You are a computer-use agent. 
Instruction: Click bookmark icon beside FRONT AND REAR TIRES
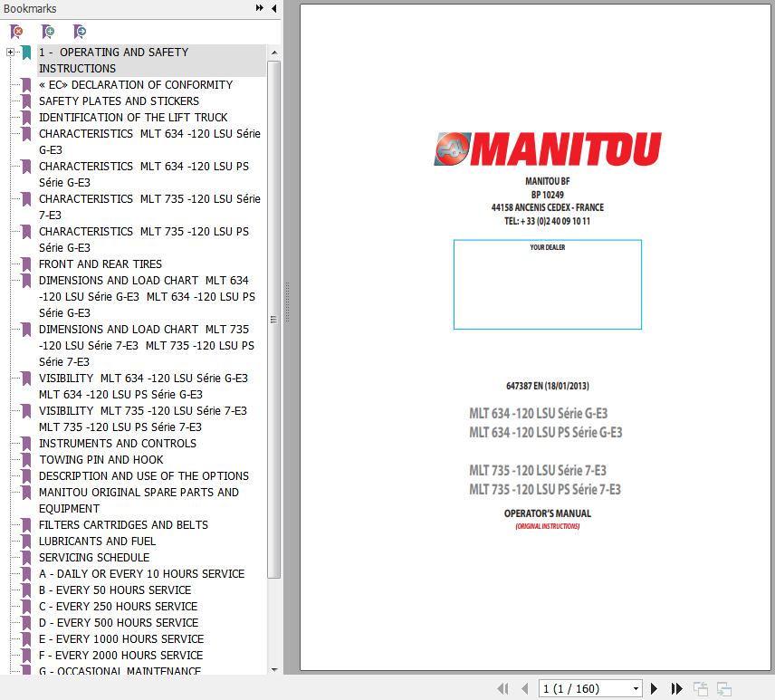[26, 264]
